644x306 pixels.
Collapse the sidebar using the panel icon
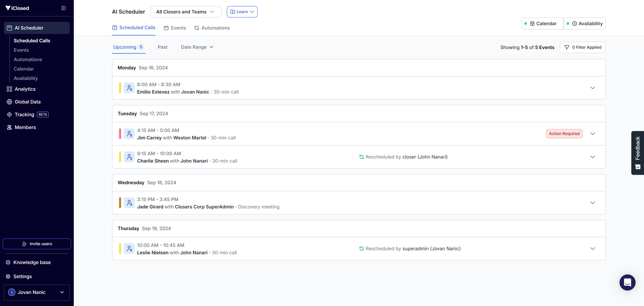click(x=64, y=8)
